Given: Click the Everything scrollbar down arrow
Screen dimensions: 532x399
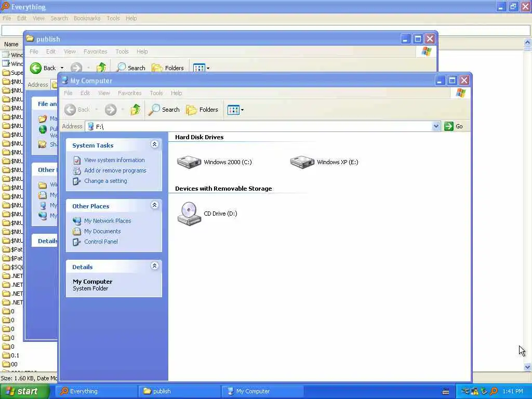Looking at the screenshot, I should [527, 367].
